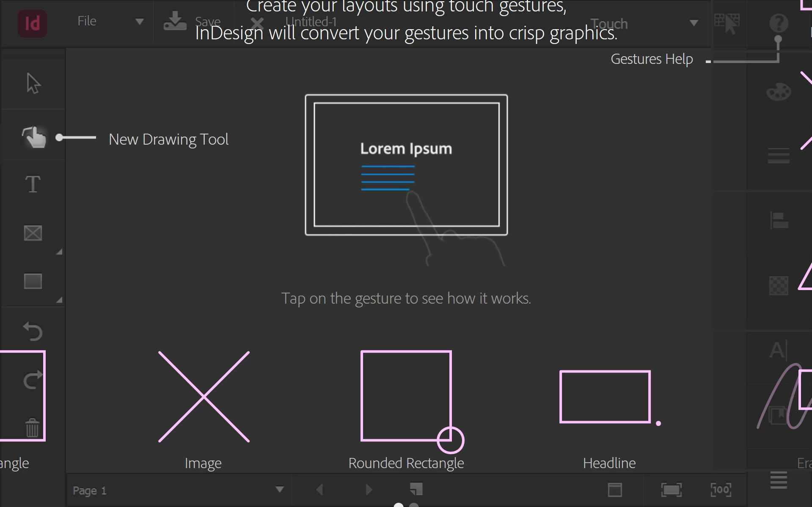Click the fit page to screen icon
This screenshot has height=507, width=812.
tap(672, 490)
